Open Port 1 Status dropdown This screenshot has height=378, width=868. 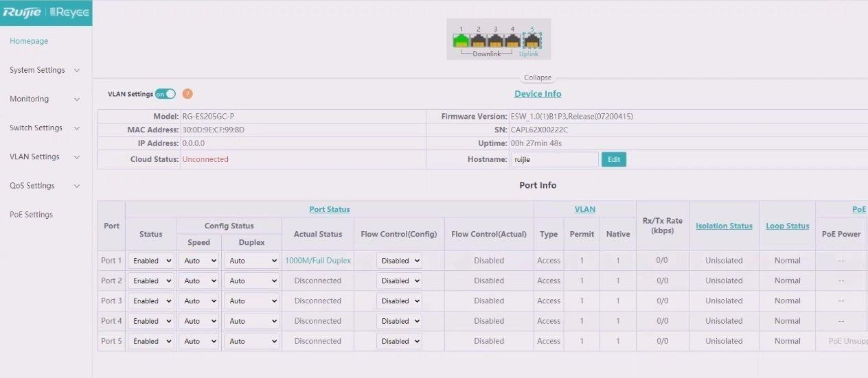point(151,261)
